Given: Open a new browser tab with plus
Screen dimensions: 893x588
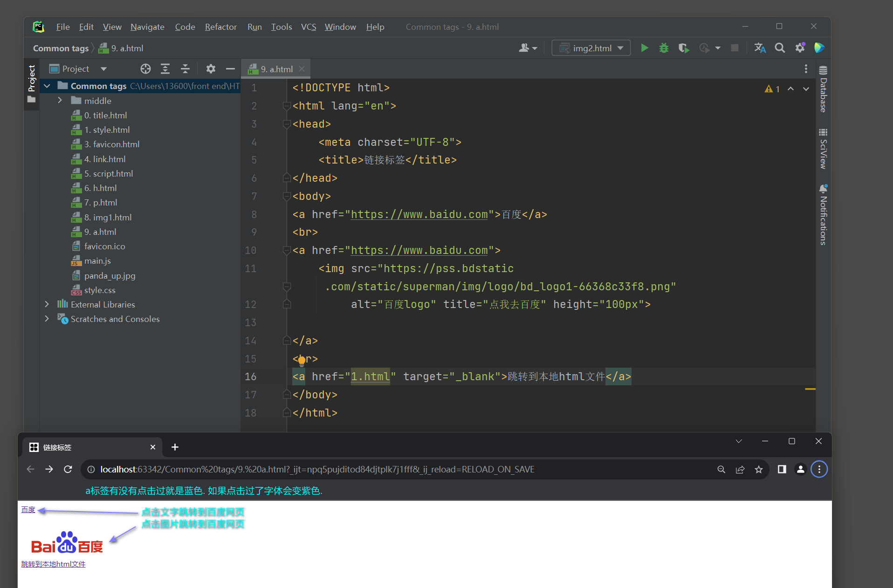Looking at the screenshot, I should [x=175, y=447].
